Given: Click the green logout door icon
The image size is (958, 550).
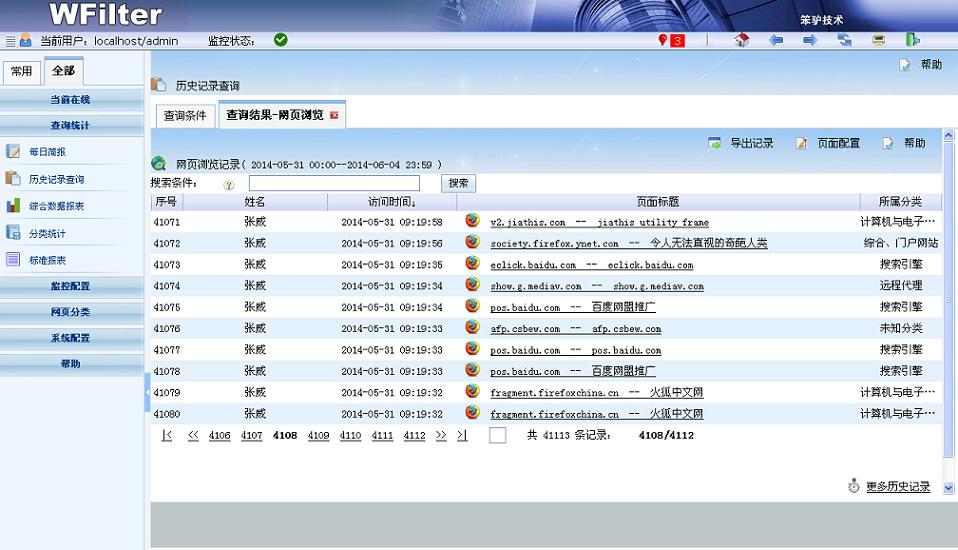Looking at the screenshot, I should coord(912,41).
